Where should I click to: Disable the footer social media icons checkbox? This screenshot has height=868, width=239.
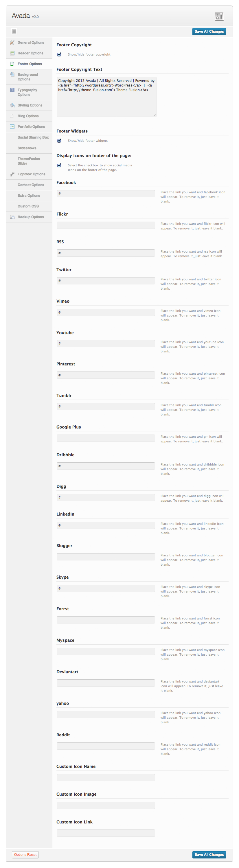point(59,165)
